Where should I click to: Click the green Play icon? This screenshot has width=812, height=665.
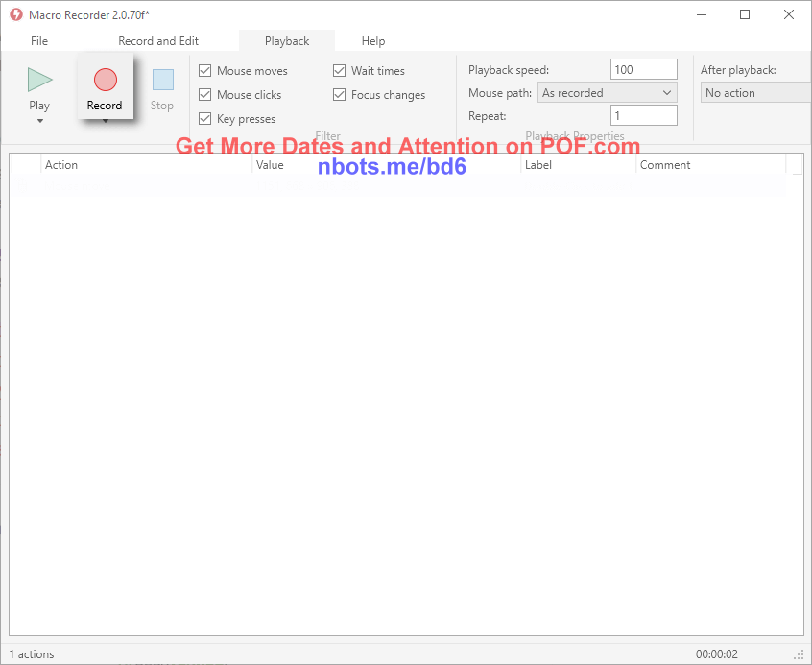tap(40, 80)
